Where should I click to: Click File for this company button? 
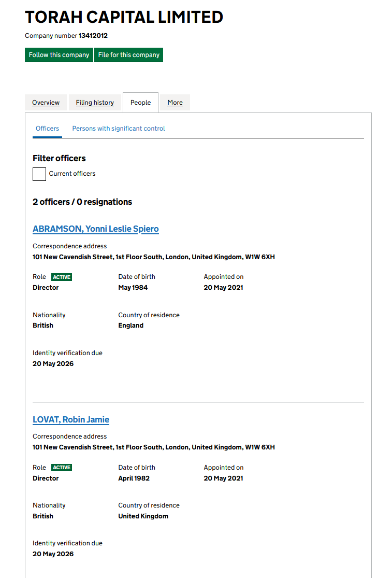[x=128, y=55]
